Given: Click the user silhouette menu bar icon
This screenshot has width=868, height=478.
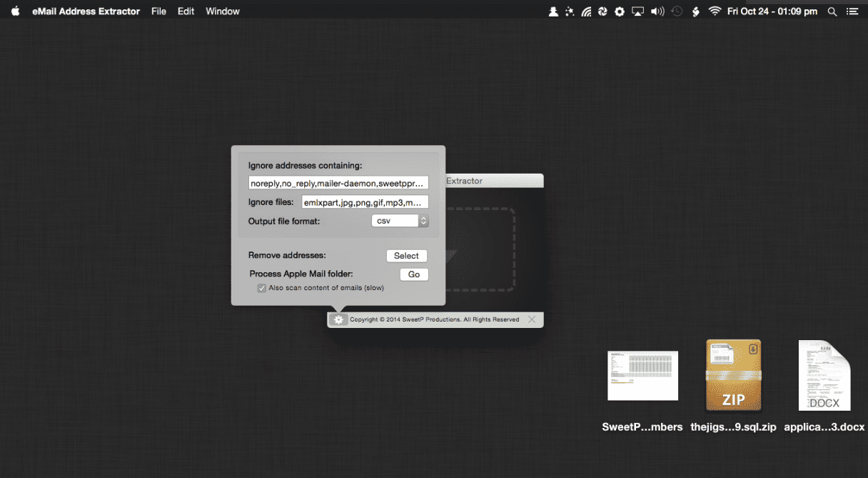Looking at the screenshot, I should click(x=553, y=11).
